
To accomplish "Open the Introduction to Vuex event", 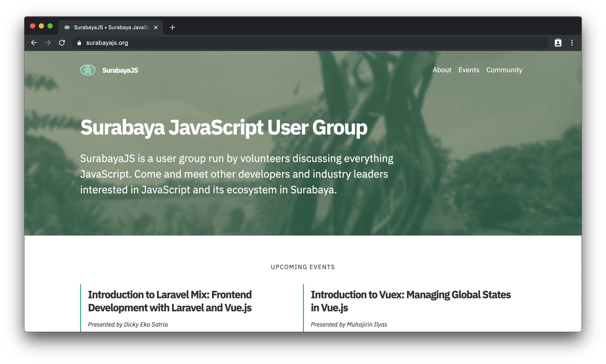I will click(x=411, y=301).
